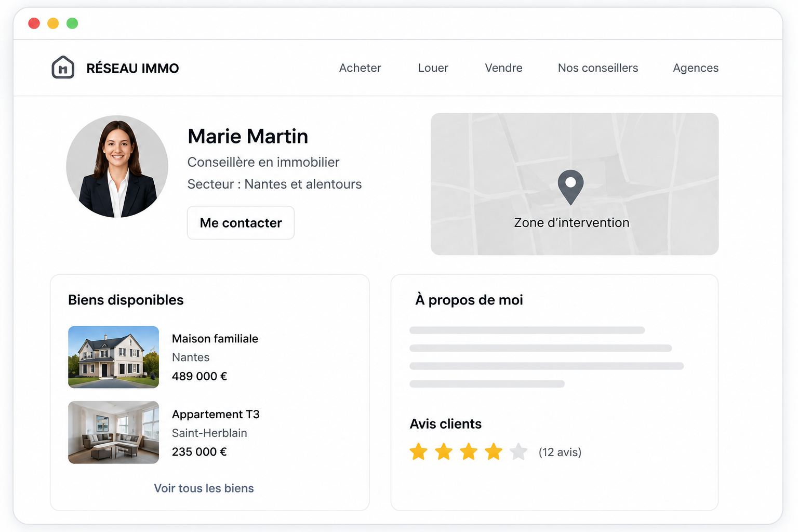The width and height of the screenshot is (798, 532).
Task: Follow the Voir tous les biens link
Action: 204,488
